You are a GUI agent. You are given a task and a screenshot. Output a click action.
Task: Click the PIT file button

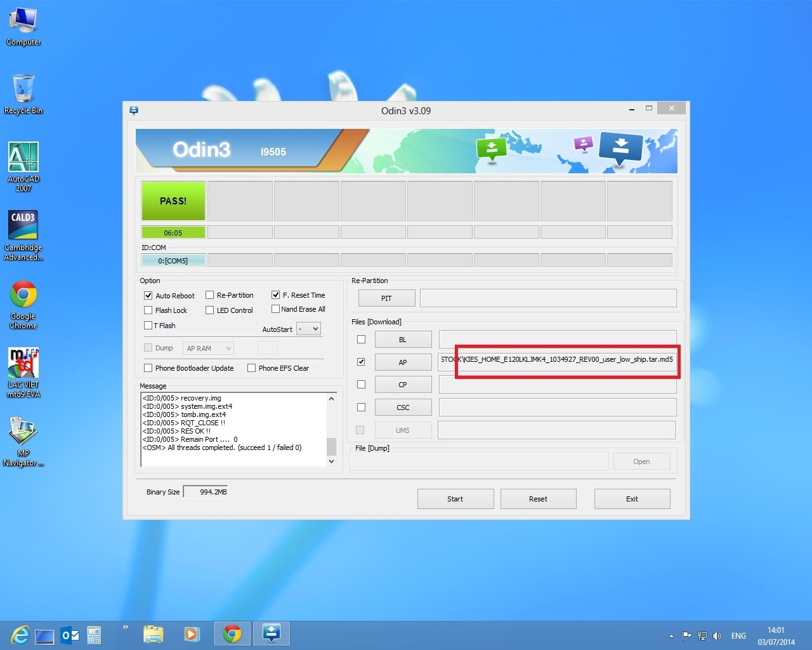point(387,298)
